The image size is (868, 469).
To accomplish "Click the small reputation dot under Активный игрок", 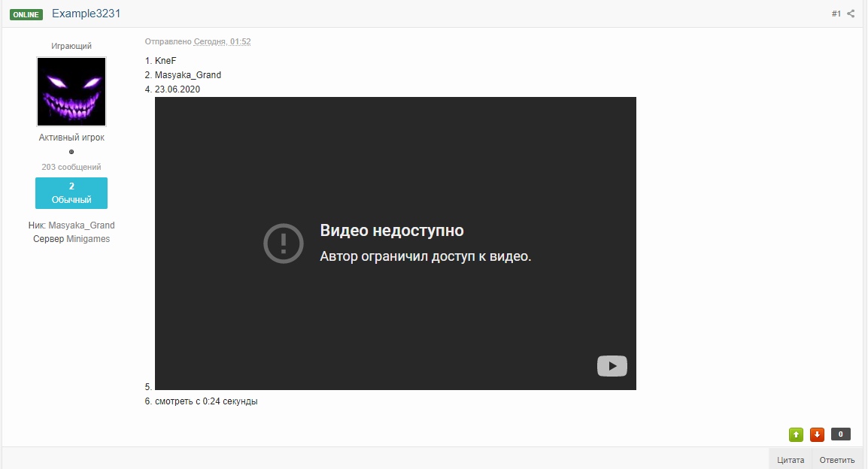I will point(71,152).
